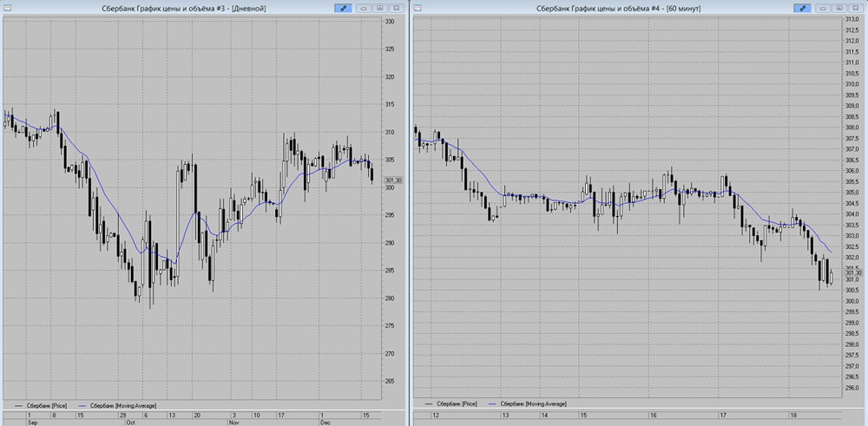Click the 'Oct' month label on the time axis

tap(131, 423)
